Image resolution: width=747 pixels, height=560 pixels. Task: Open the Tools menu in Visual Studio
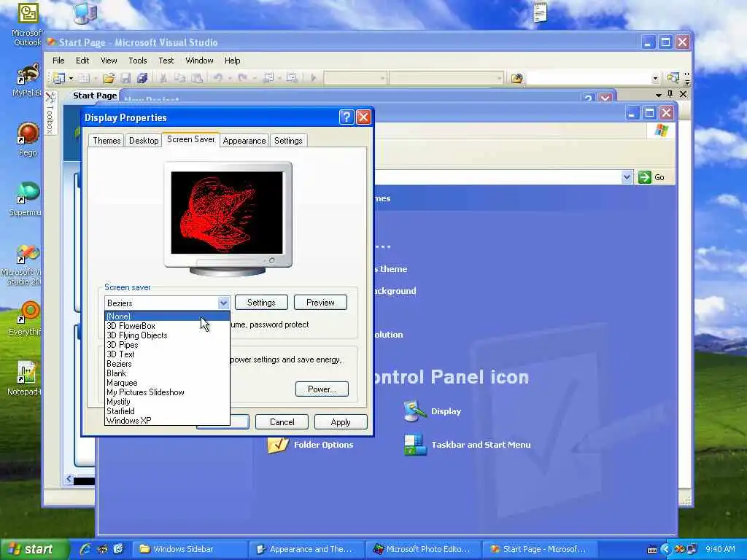coord(138,61)
